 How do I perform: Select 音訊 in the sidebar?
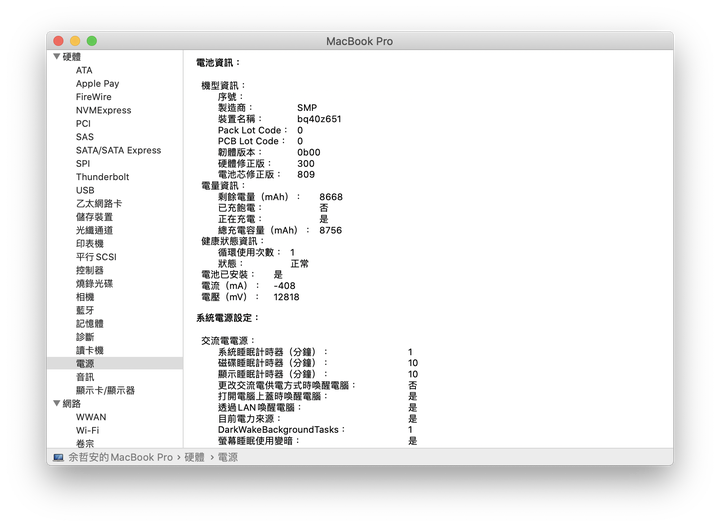coord(85,377)
